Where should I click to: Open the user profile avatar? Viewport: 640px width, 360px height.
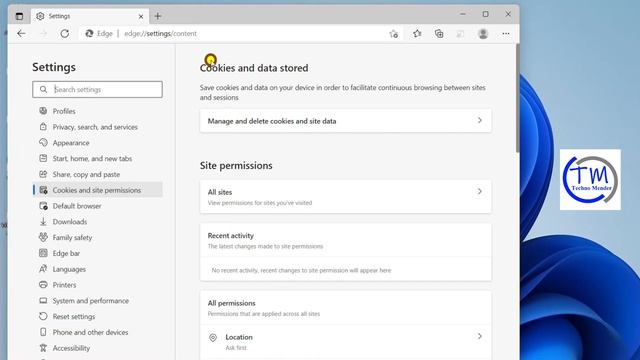click(483, 34)
